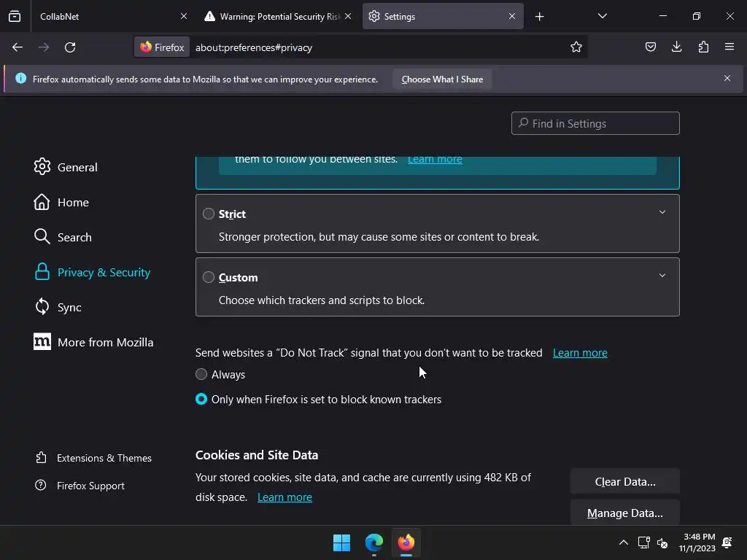Open Home settings category
The height and width of the screenshot is (560, 747).
coord(61,203)
